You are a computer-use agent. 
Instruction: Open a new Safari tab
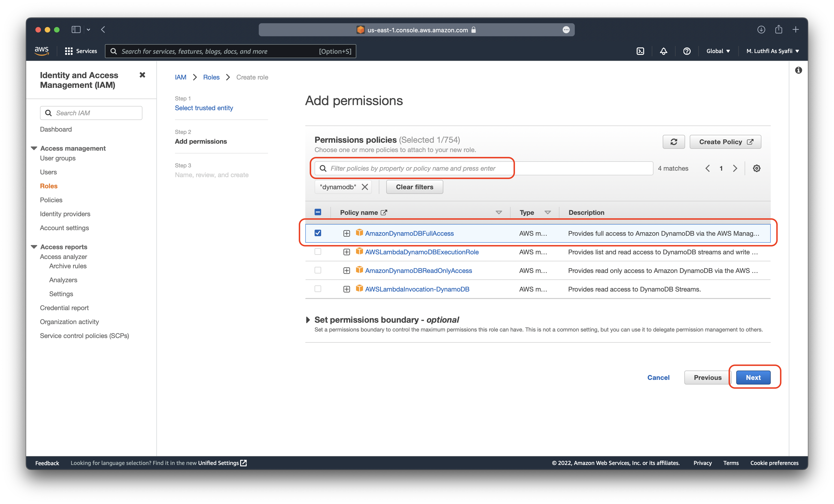click(795, 30)
